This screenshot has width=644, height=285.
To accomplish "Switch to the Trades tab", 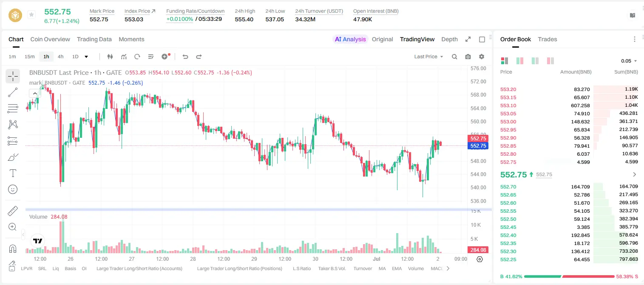I will click(x=548, y=39).
